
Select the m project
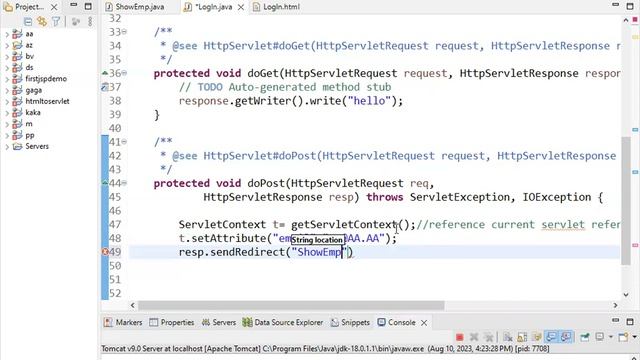coord(29,124)
